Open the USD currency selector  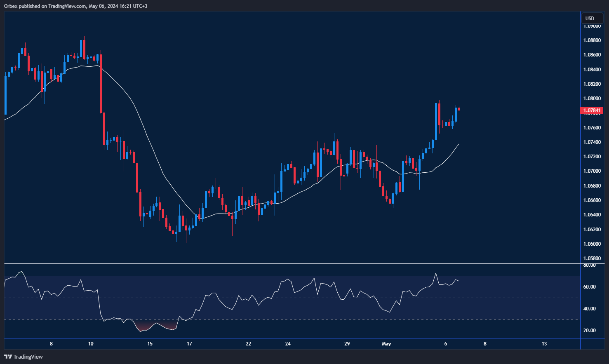coord(590,18)
